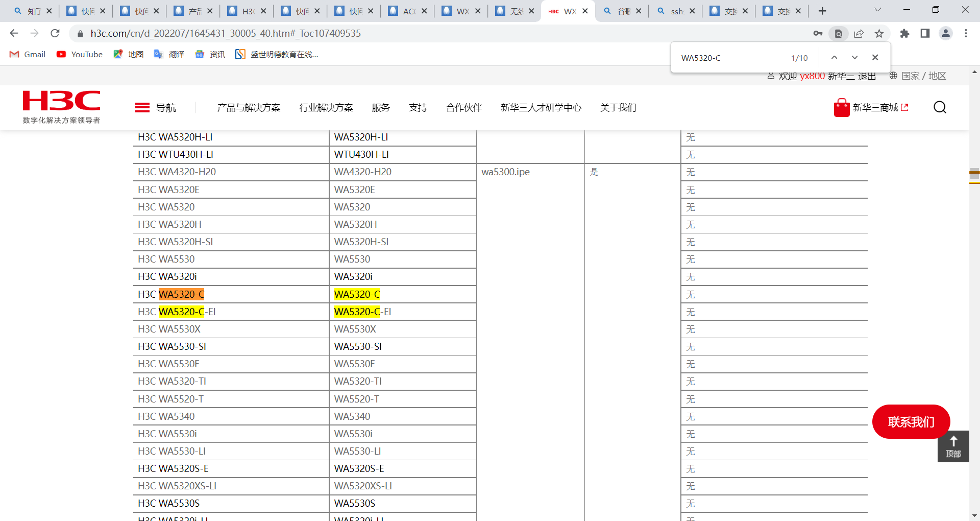The width and height of the screenshot is (980, 521).
Task: Open the 翻译 translate bookmark
Action: click(169, 54)
